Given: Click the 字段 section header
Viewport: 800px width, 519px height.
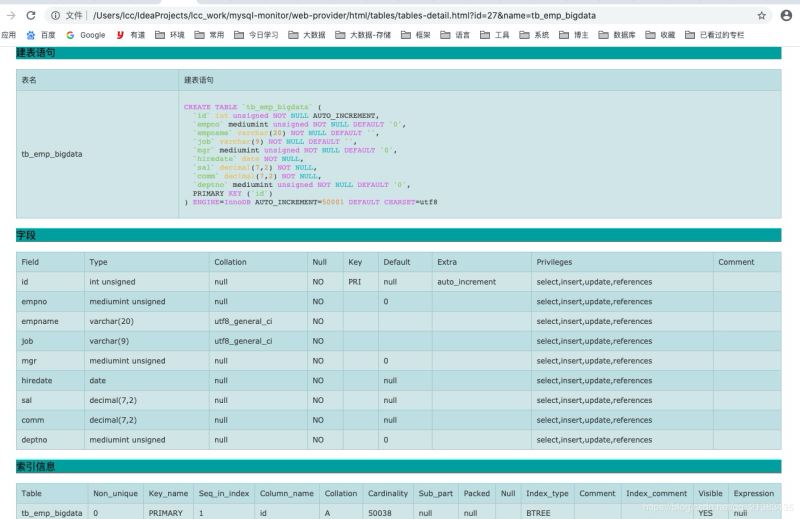Looking at the screenshot, I should tap(398, 235).
